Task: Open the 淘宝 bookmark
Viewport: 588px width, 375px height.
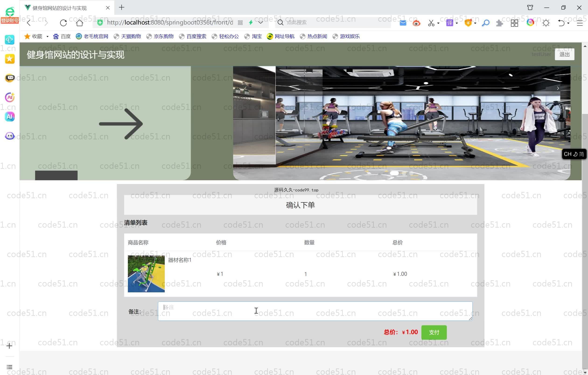Action: 253,36
